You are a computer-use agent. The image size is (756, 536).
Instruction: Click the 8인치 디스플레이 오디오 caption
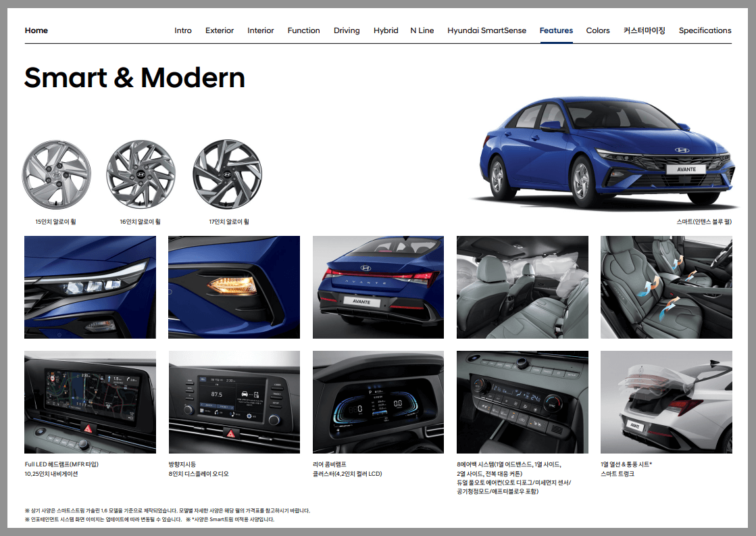point(199,474)
